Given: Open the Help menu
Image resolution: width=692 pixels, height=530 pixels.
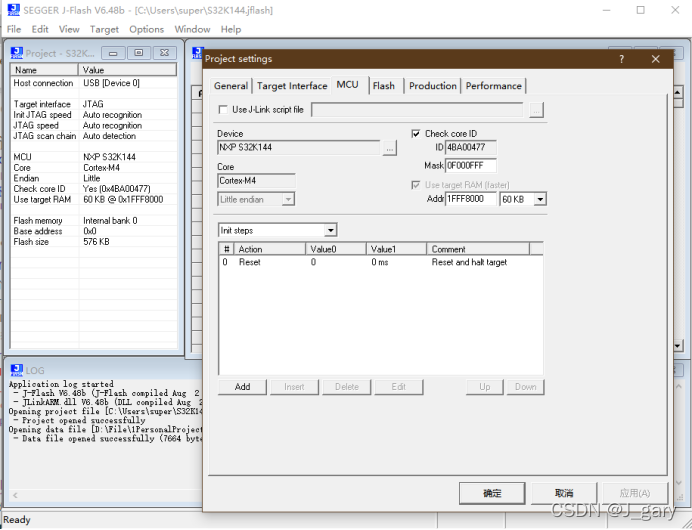Looking at the screenshot, I should click(x=231, y=30).
